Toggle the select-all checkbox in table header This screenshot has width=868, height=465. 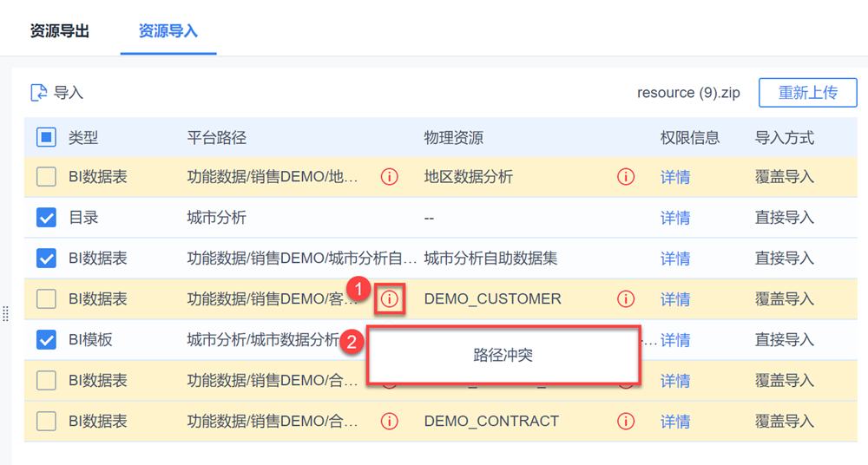tap(47, 137)
